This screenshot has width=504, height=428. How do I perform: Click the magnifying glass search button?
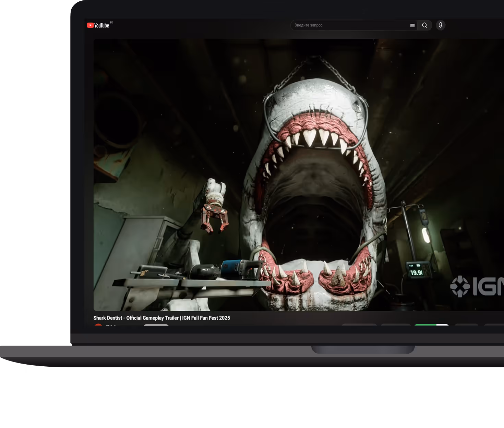(424, 25)
